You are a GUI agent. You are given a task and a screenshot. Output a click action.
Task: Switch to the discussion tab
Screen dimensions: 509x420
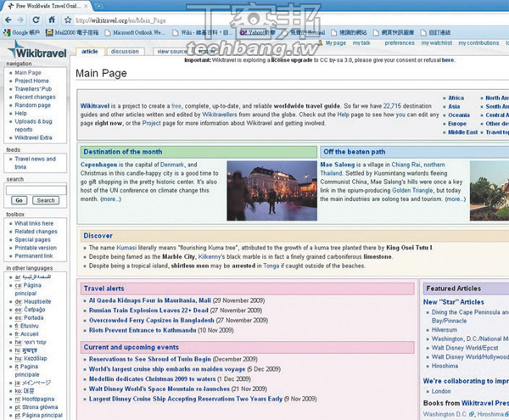(125, 52)
